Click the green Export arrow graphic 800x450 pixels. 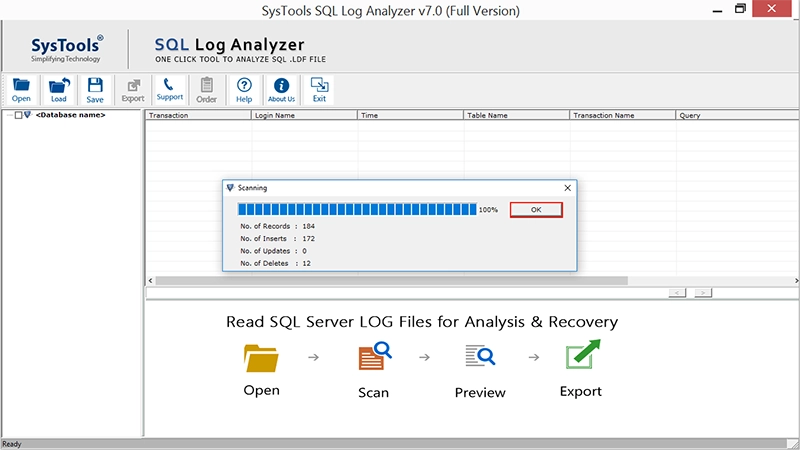pos(583,354)
